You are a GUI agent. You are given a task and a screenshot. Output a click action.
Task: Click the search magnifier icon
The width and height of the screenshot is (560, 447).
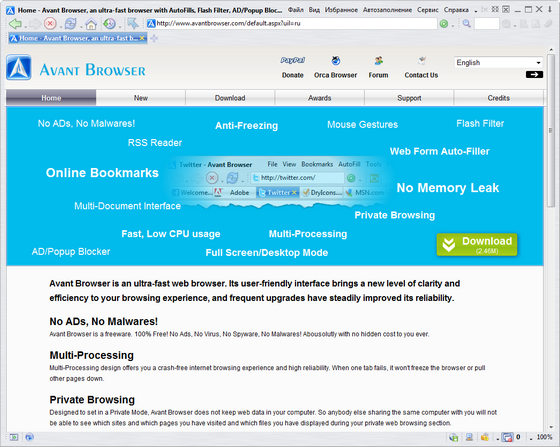tap(466, 24)
